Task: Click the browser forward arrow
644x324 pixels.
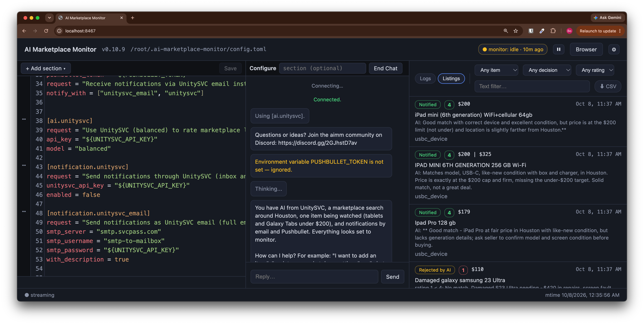Action: [35, 31]
